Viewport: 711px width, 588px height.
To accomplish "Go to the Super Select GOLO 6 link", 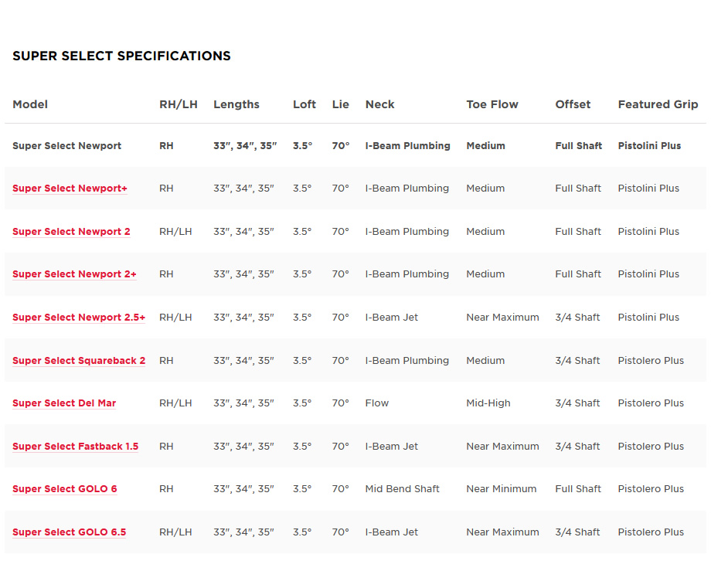I will click(x=64, y=489).
